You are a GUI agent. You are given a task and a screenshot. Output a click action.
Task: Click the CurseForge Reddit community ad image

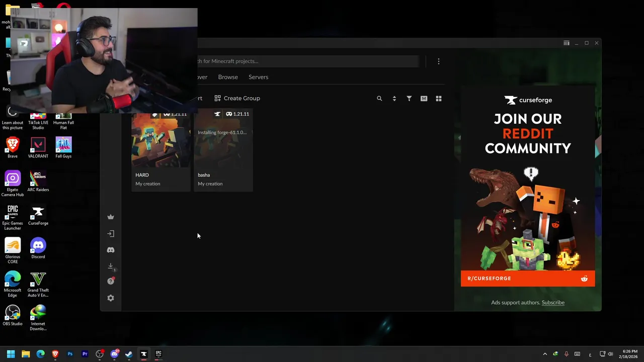point(528,186)
